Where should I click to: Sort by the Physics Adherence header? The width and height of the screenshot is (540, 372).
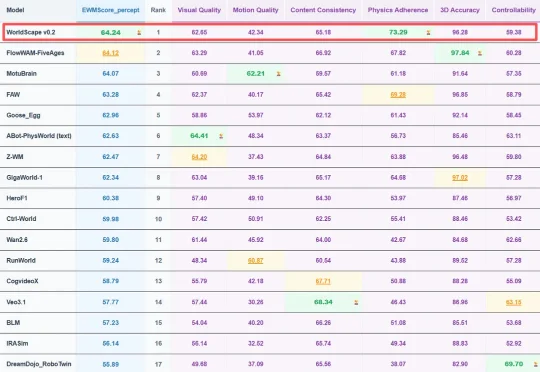(x=398, y=10)
